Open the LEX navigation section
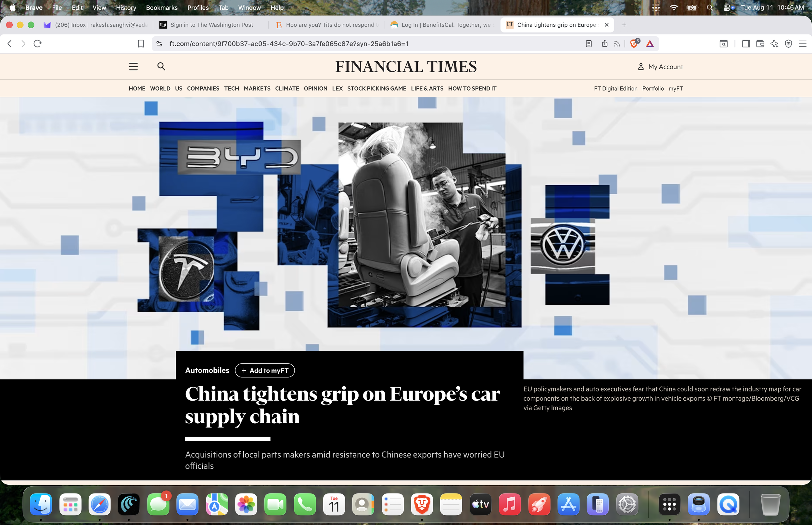The height and width of the screenshot is (525, 812). tap(337, 88)
